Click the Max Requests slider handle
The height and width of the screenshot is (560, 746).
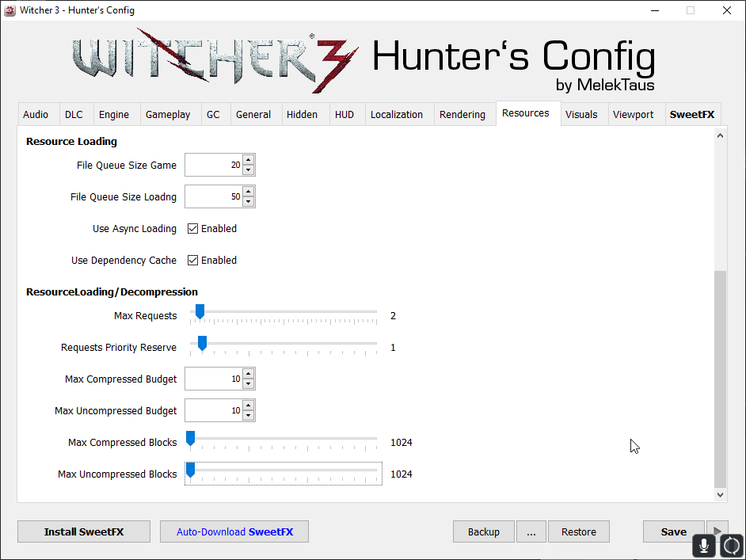click(200, 313)
